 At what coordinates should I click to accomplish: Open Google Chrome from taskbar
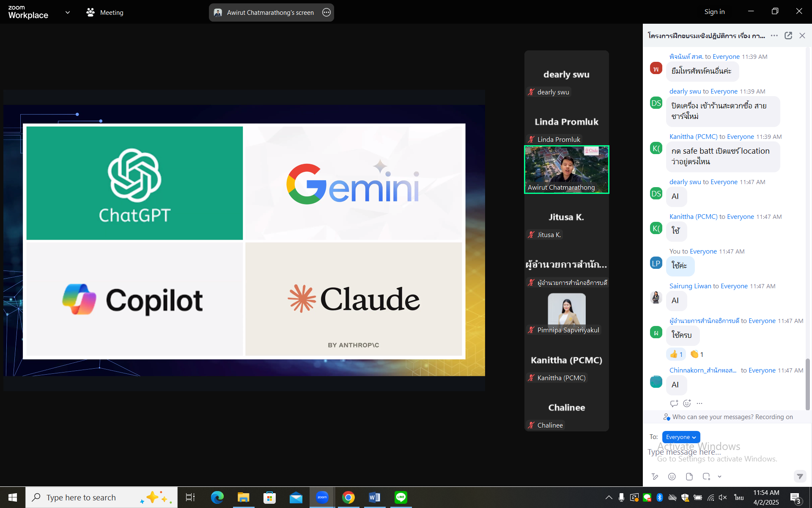pos(348,497)
